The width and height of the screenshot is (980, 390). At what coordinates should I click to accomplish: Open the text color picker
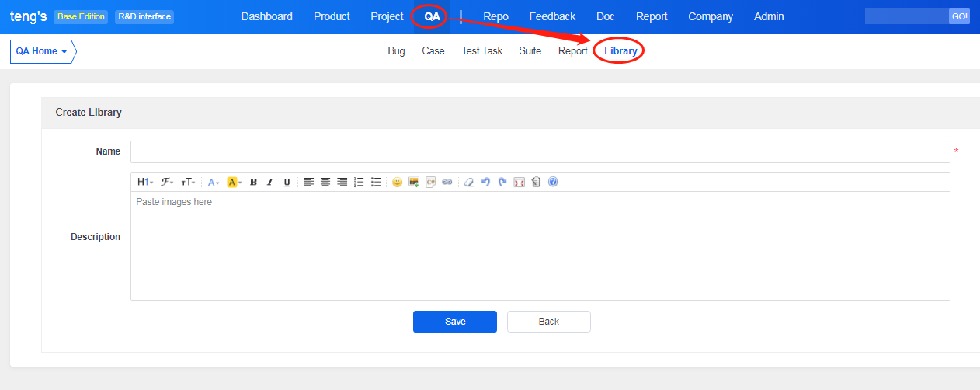coord(214,183)
